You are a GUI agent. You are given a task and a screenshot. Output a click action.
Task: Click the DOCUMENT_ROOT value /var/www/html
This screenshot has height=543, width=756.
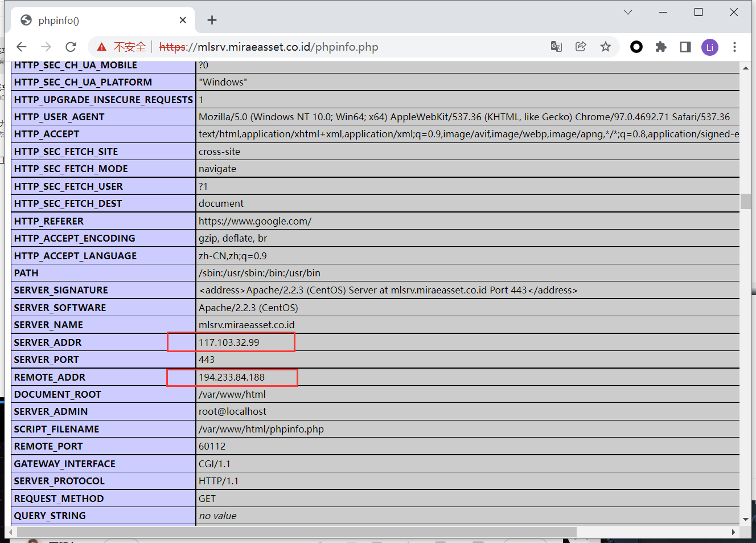coord(232,394)
